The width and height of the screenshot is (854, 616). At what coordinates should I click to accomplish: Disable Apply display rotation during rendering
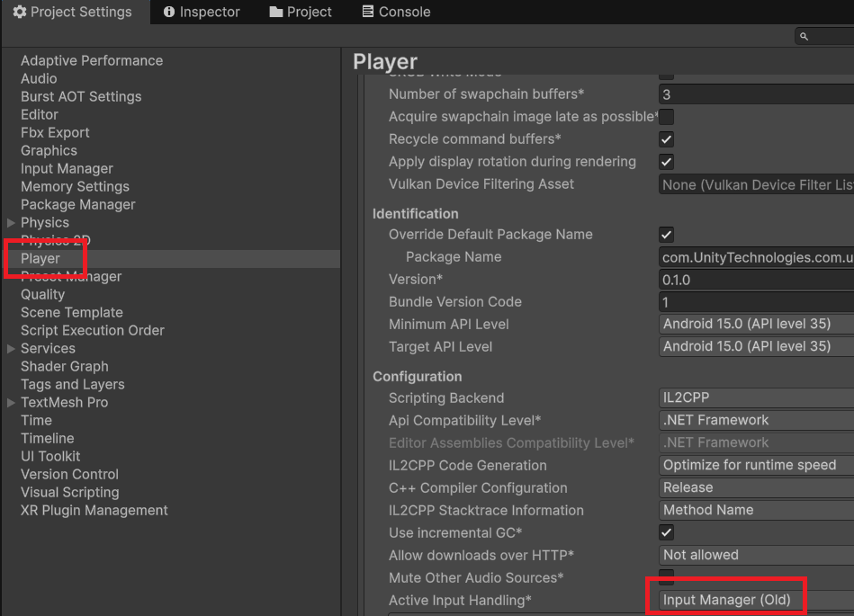[x=667, y=162]
